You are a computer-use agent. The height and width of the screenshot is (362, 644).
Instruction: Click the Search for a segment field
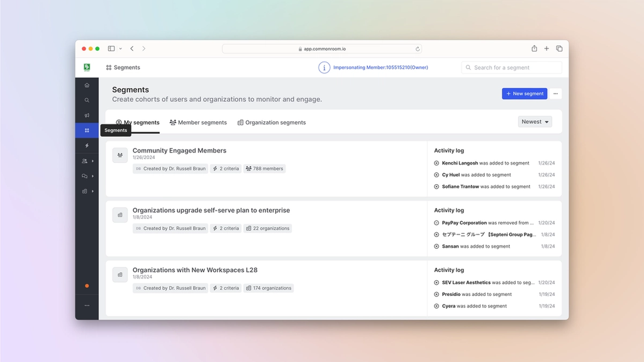pos(511,67)
